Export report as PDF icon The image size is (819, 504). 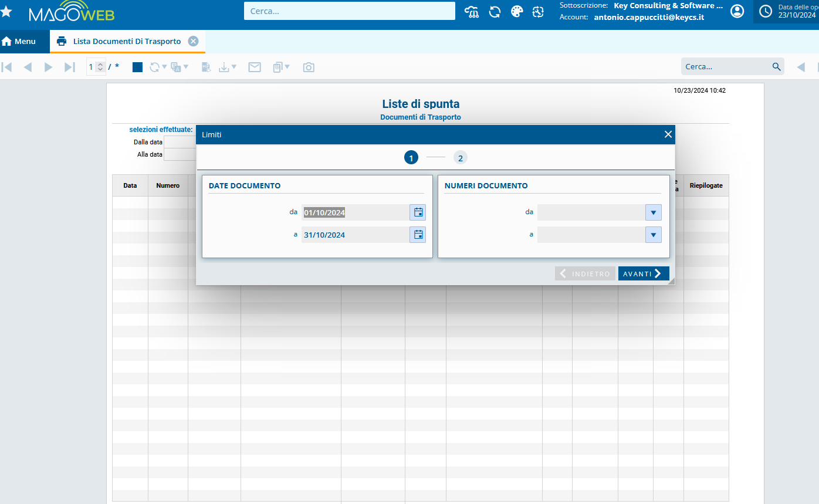(x=206, y=67)
